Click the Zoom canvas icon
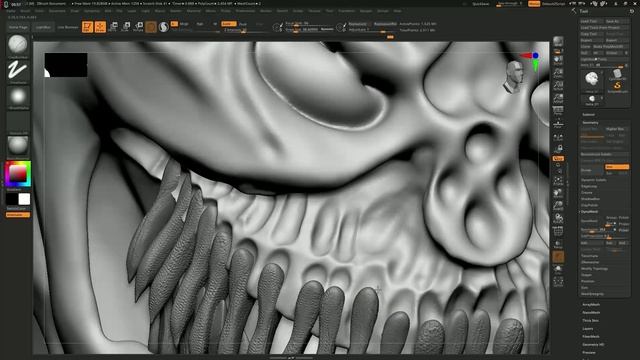Image resolution: width=640 pixels, height=360 pixels. pos(558,73)
